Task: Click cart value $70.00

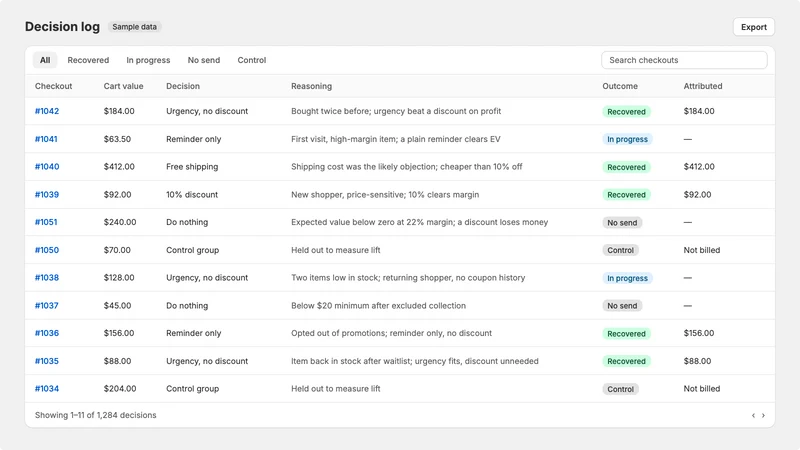Action: (x=117, y=251)
